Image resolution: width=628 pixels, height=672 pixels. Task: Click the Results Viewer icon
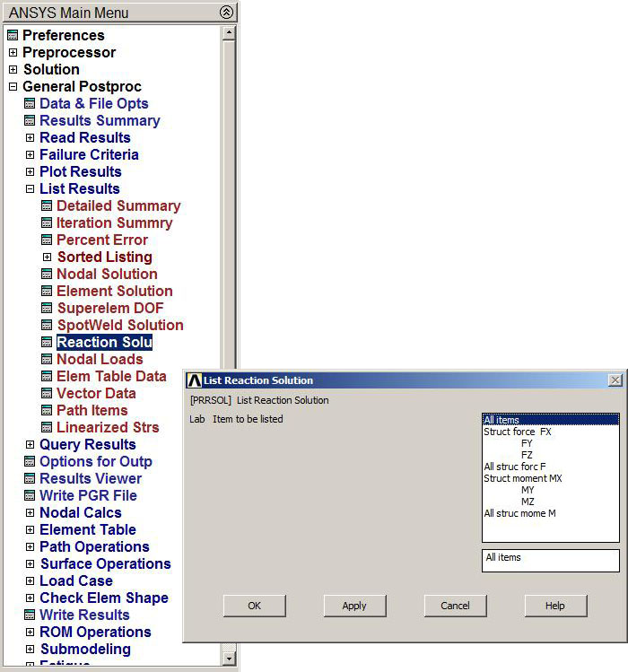pos(30,479)
